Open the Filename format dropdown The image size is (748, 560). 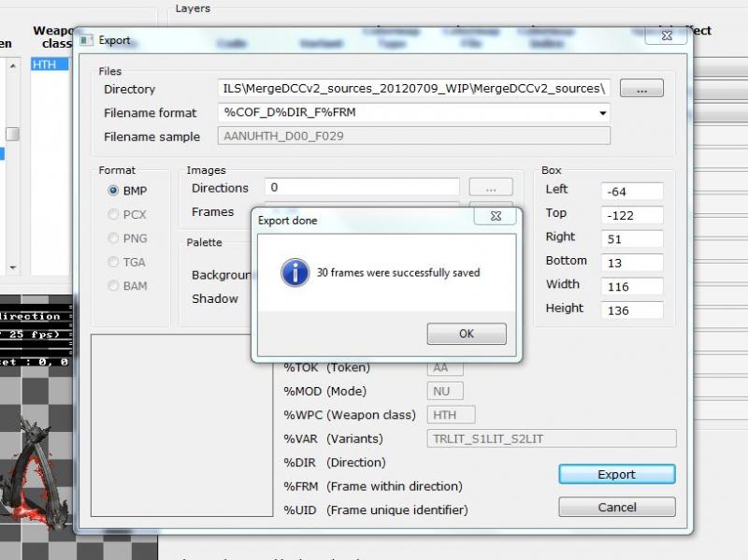(602, 113)
